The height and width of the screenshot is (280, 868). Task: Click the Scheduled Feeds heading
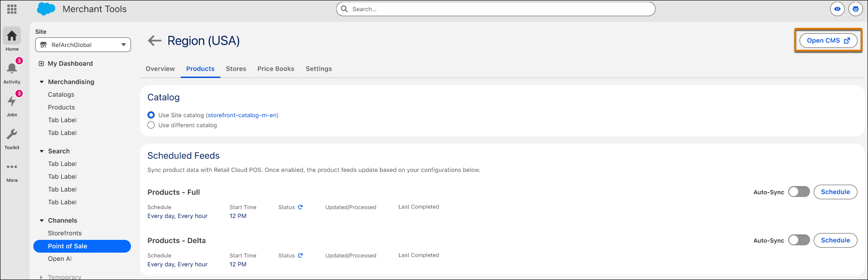(x=183, y=156)
